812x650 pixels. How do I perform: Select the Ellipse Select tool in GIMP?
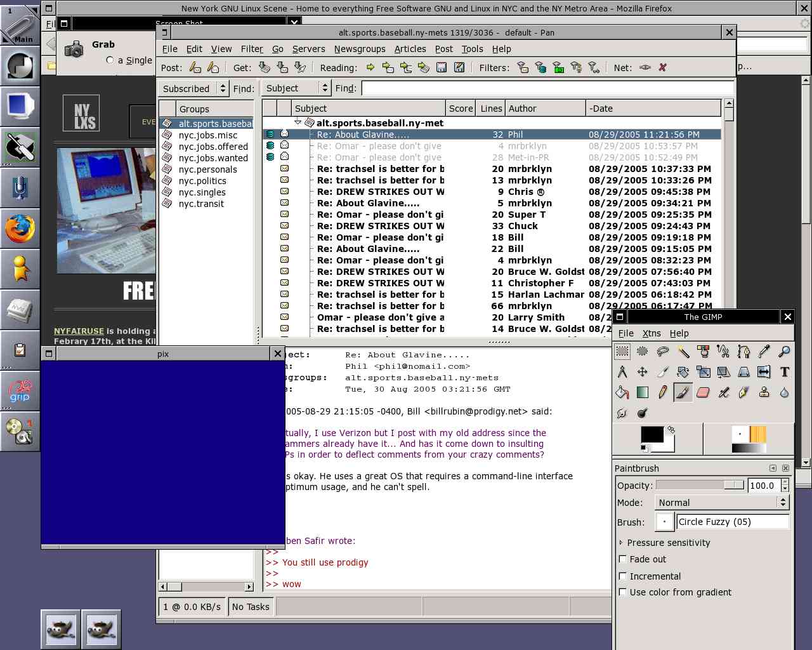[643, 351]
